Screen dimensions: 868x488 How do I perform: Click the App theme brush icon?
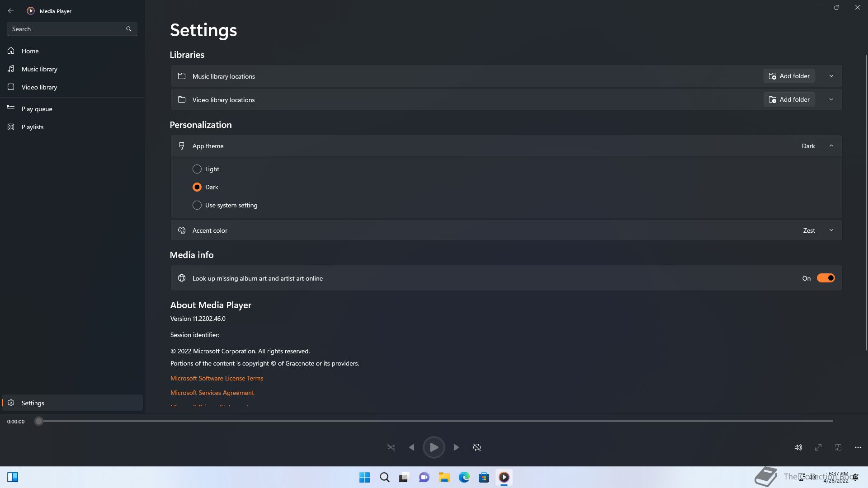(x=182, y=146)
